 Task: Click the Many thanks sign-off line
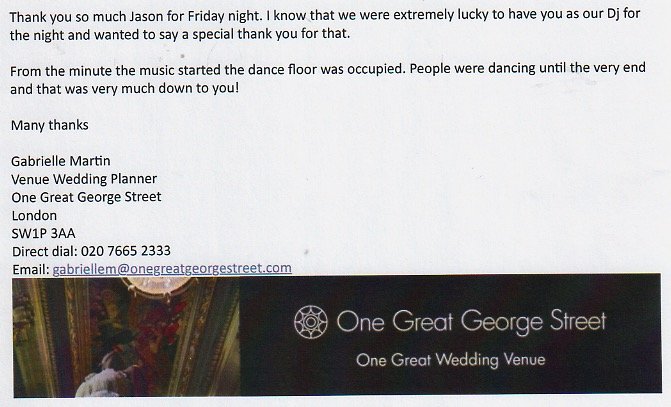tap(49, 125)
